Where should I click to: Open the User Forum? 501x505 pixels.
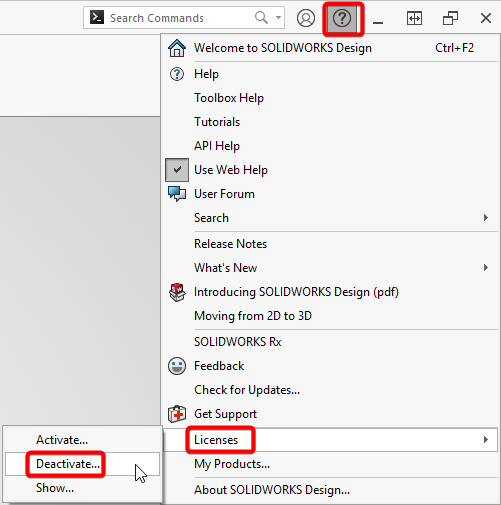coord(224,194)
